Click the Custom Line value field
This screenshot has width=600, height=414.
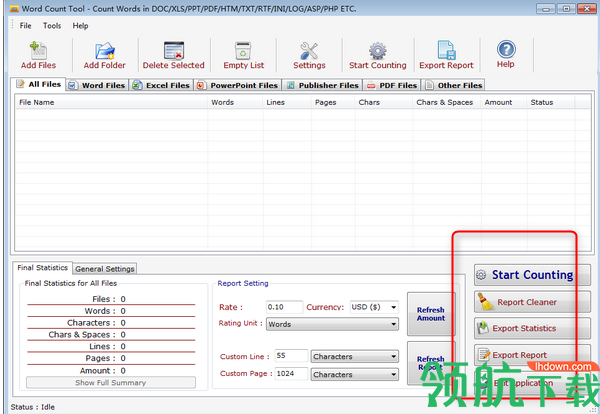pyautogui.click(x=291, y=355)
